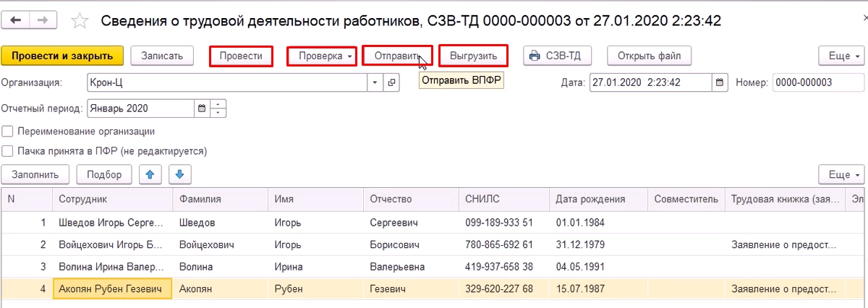Click the Заполнить button

pyautogui.click(x=35, y=174)
